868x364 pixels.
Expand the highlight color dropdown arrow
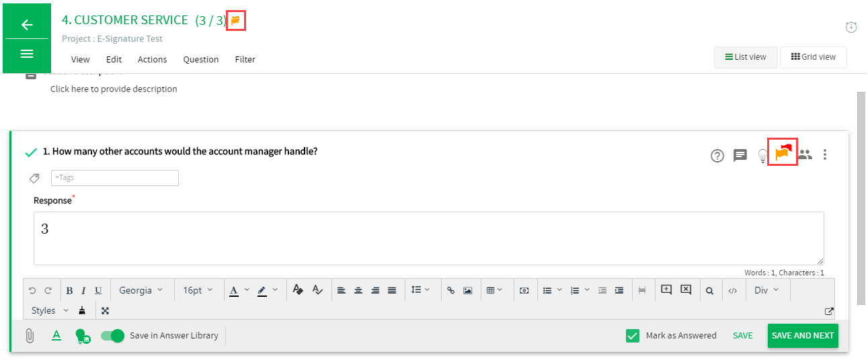tap(275, 290)
